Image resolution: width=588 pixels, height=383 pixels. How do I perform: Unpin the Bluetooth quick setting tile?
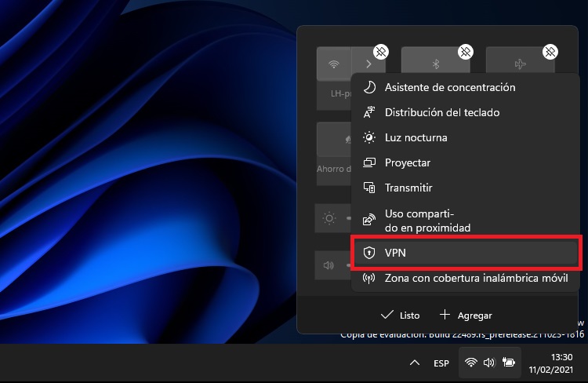[466, 52]
